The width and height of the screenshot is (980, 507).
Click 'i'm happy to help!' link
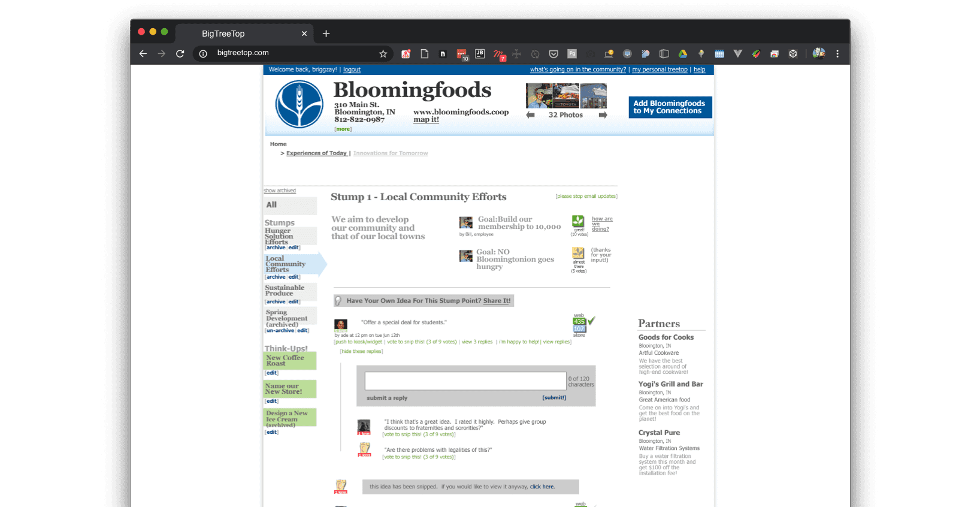(x=519, y=342)
